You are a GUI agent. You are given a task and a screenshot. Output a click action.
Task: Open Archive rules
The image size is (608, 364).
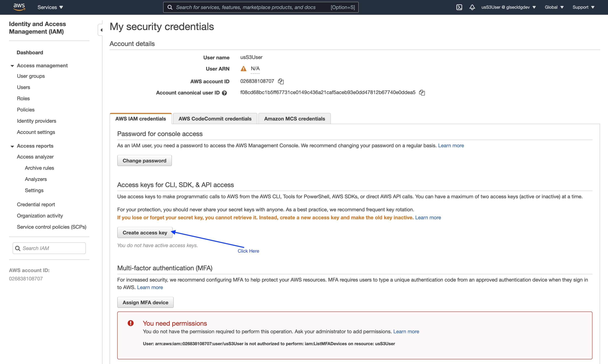coord(39,168)
